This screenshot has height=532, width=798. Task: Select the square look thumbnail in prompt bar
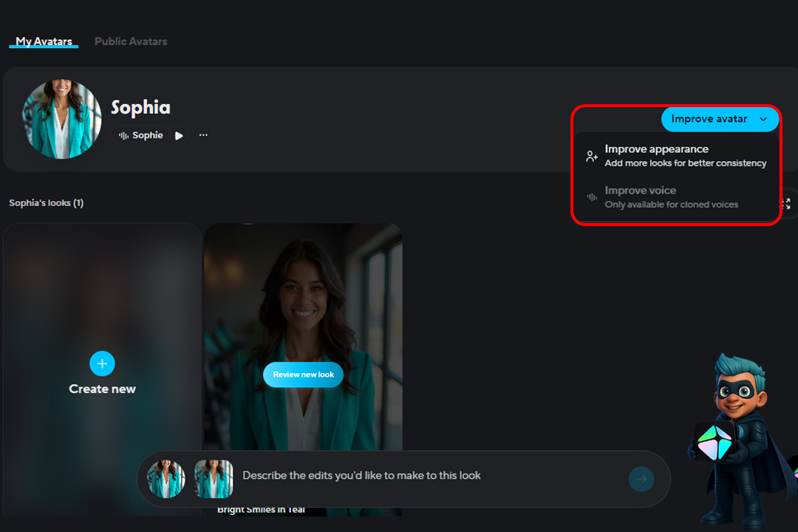coord(214,479)
